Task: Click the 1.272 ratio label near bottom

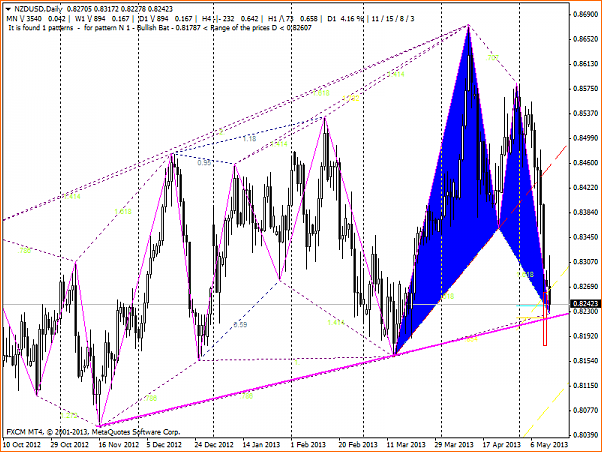Action: click(x=69, y=416)
